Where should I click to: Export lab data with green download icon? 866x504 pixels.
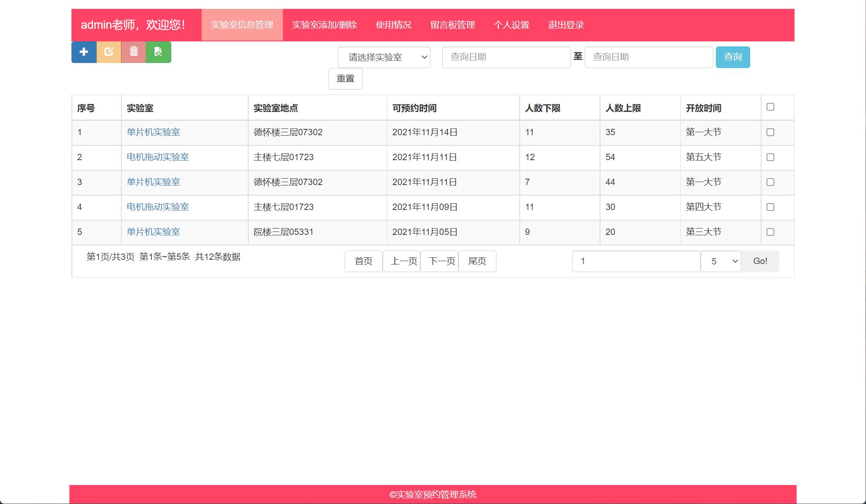159,52
